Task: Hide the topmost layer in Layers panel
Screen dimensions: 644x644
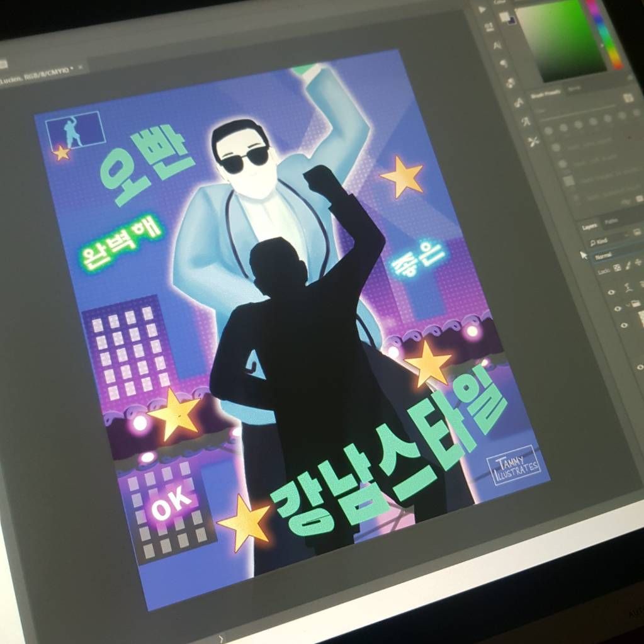Action: click(611, 293)
